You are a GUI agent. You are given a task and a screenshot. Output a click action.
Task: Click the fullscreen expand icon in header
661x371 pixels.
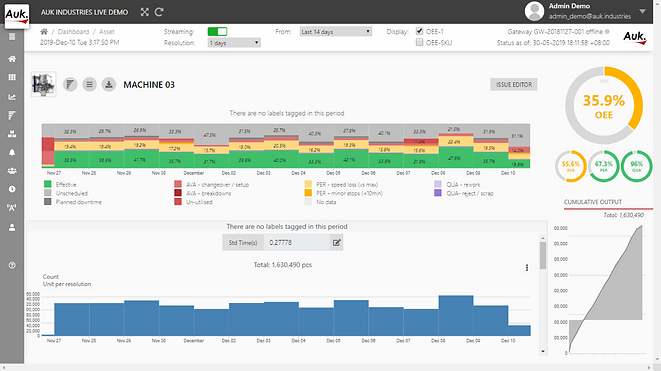tap(145, 12)
